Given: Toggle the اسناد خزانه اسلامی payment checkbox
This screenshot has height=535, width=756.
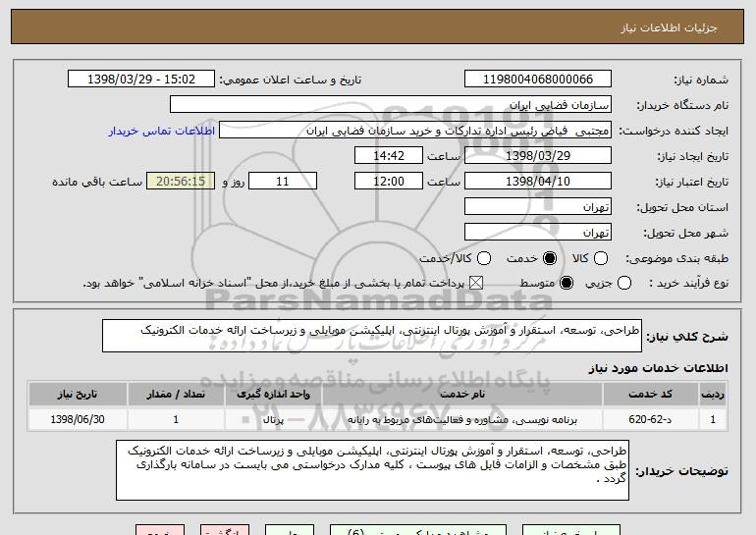Looking at the screenshot, I should [x=476, y=283].
